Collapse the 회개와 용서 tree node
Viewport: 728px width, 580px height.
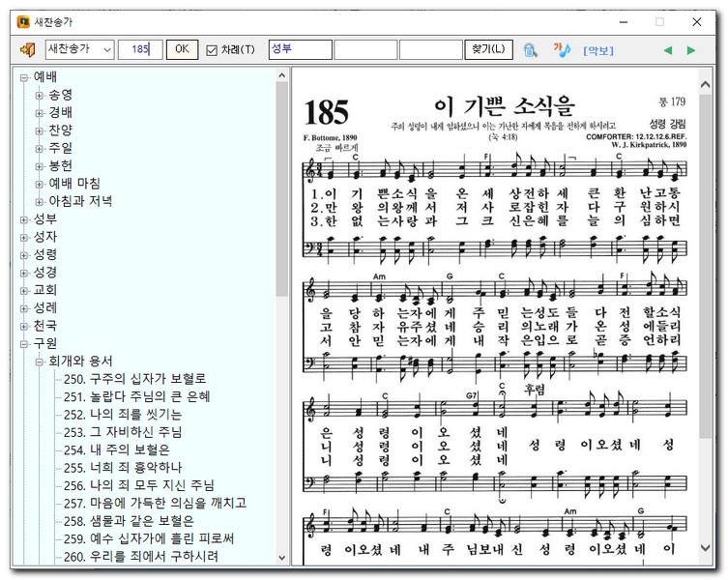[x=40, y=361]
